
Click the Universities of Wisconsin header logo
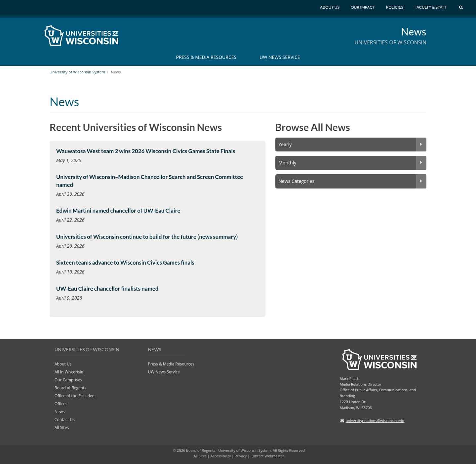tap(81, 36)
